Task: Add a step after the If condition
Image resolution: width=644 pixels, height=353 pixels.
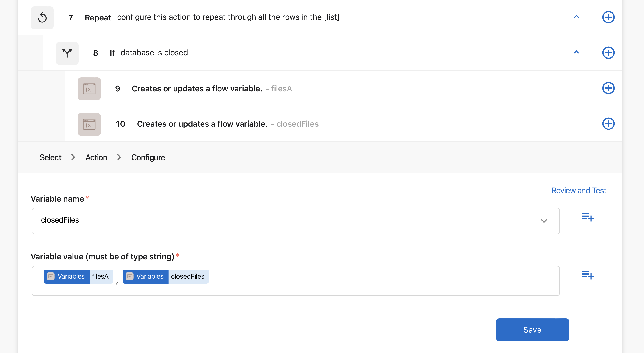Action: (608, 53)
